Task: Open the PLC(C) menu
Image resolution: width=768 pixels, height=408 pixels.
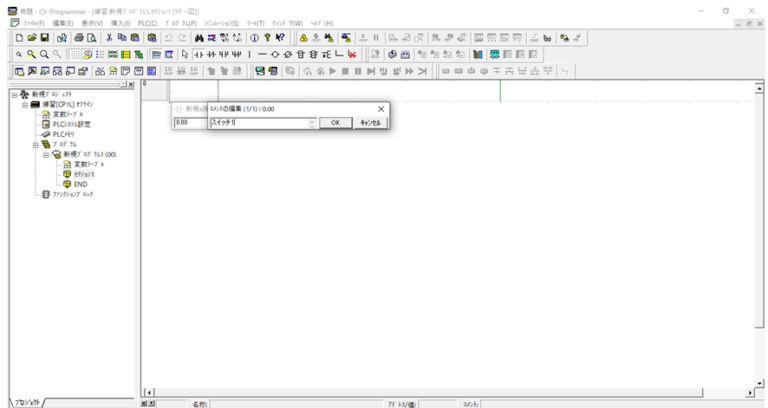Action: pos(148,22)
